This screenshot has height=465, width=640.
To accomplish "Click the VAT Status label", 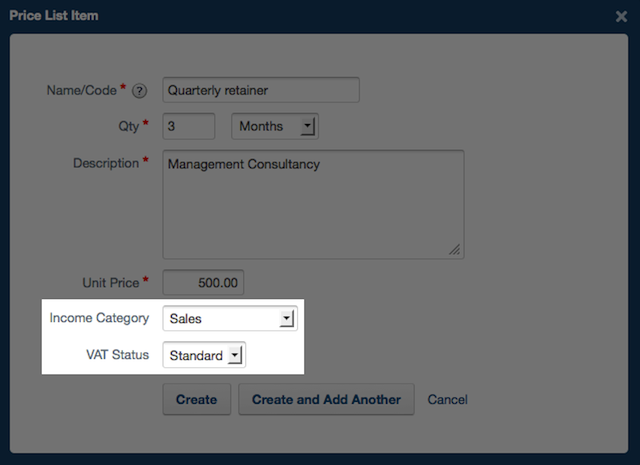I will 116,354.
